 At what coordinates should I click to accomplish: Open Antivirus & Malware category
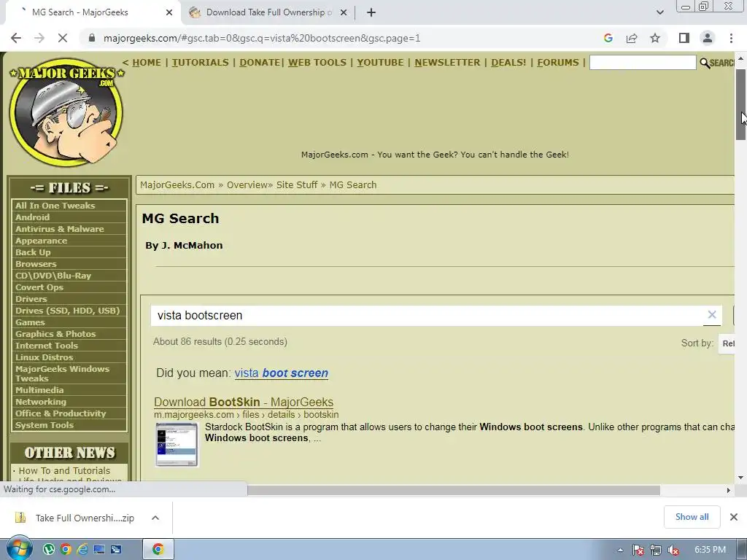coord(60,228)
